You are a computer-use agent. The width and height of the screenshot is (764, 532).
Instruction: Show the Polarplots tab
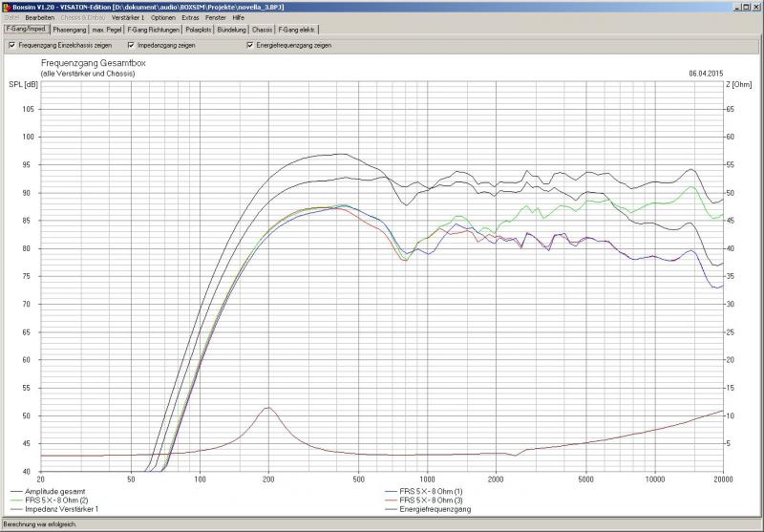point(200,30)
